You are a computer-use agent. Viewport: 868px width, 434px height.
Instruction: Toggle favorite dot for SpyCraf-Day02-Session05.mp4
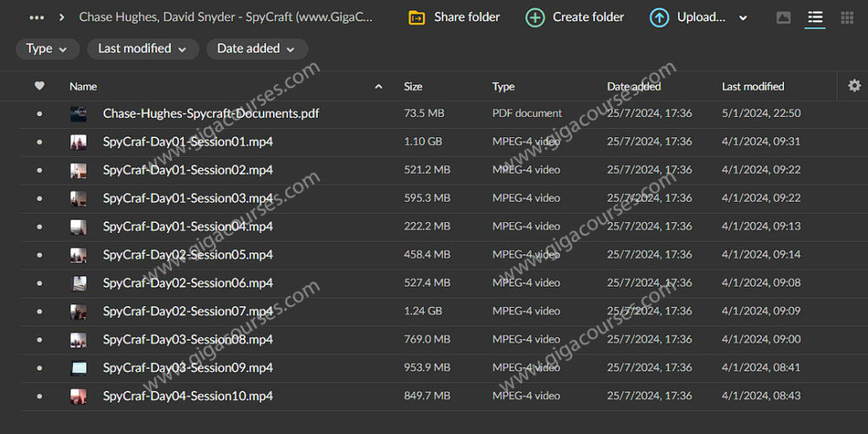[39, 255]
